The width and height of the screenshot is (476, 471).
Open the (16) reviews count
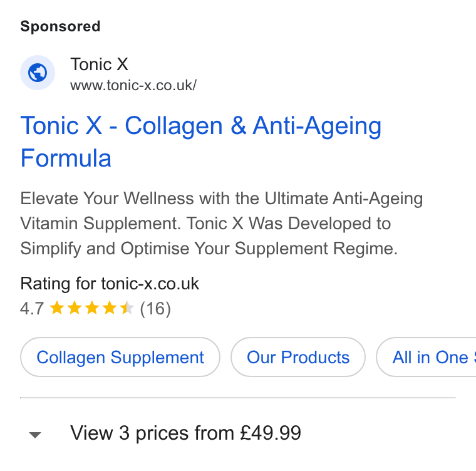point(155,309)
